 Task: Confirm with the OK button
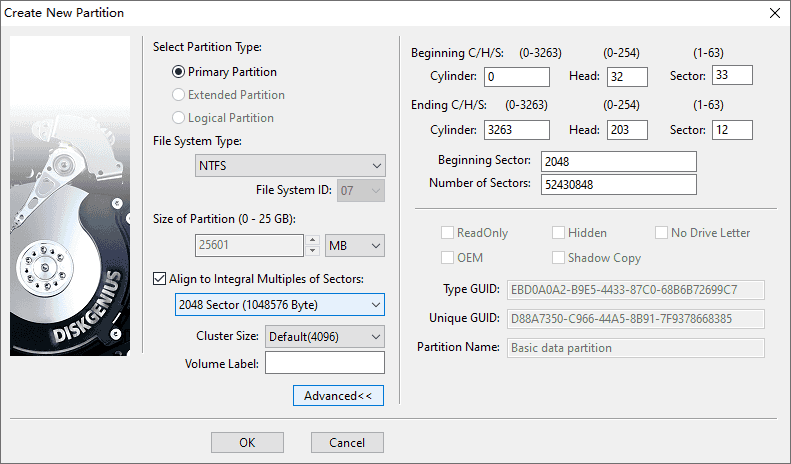click(247, 442)
